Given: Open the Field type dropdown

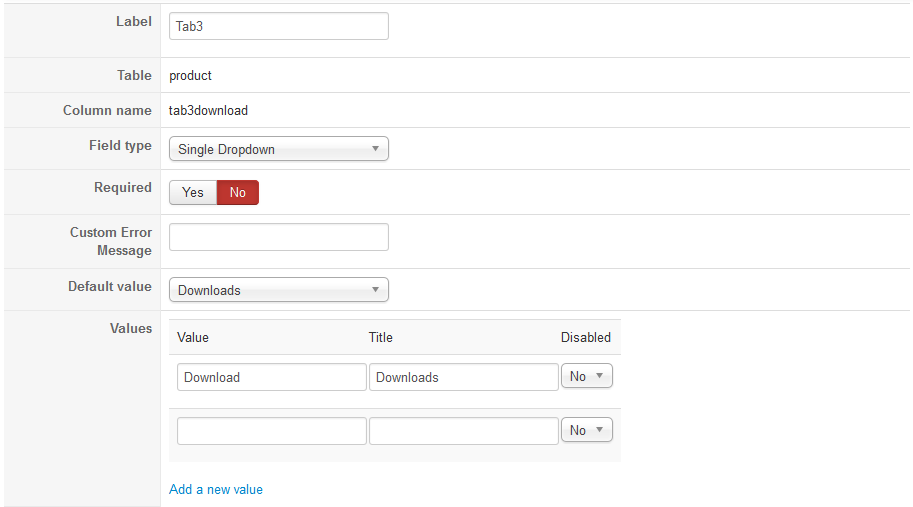Looking at the screenshot, I should [278, 149].
